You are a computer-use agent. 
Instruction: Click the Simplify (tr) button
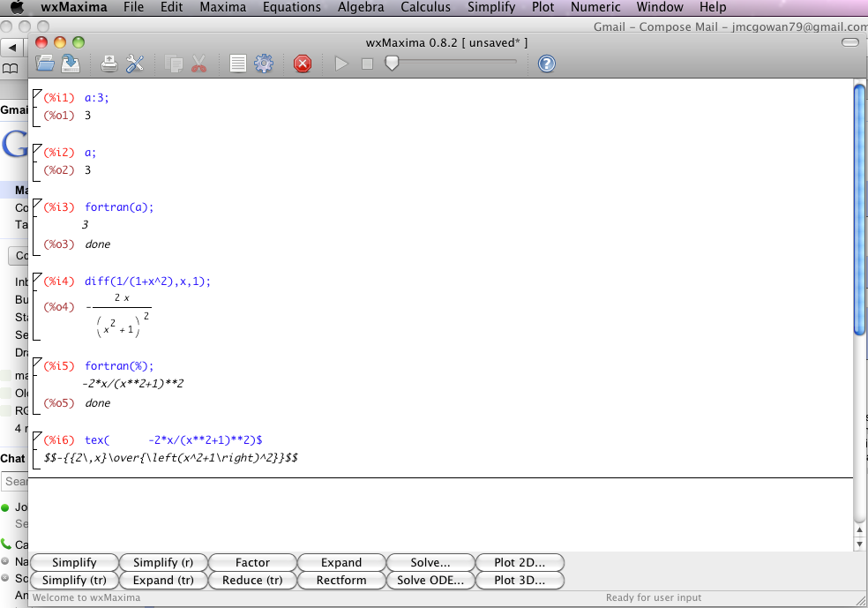(x=74, y=581)
